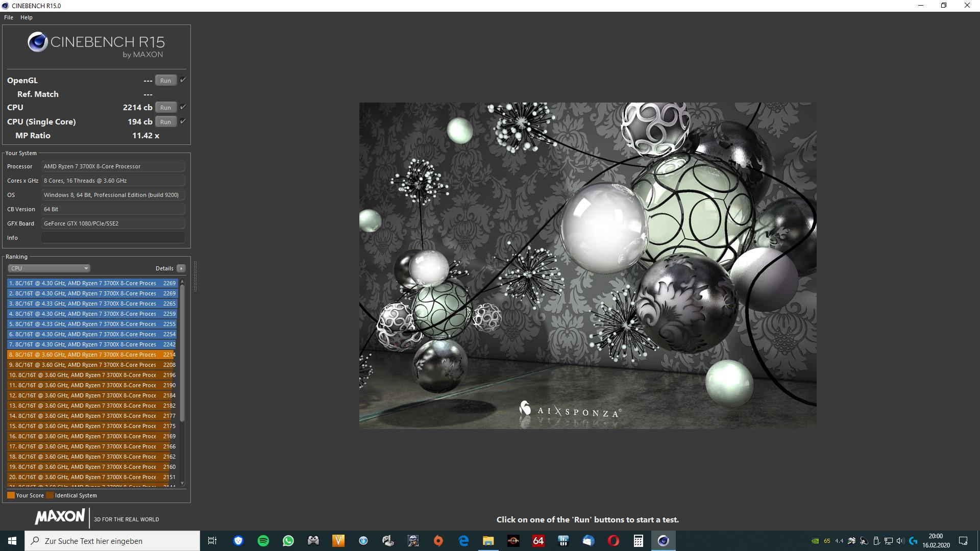Select ranking entry 12 with score 2184
The image size is (980, 551).
(92, 395)
